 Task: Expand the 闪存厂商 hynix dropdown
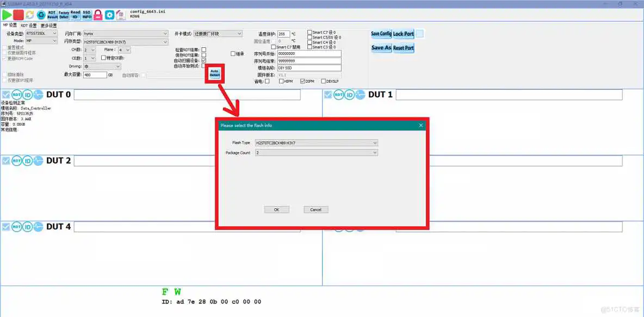pos(166,33)
